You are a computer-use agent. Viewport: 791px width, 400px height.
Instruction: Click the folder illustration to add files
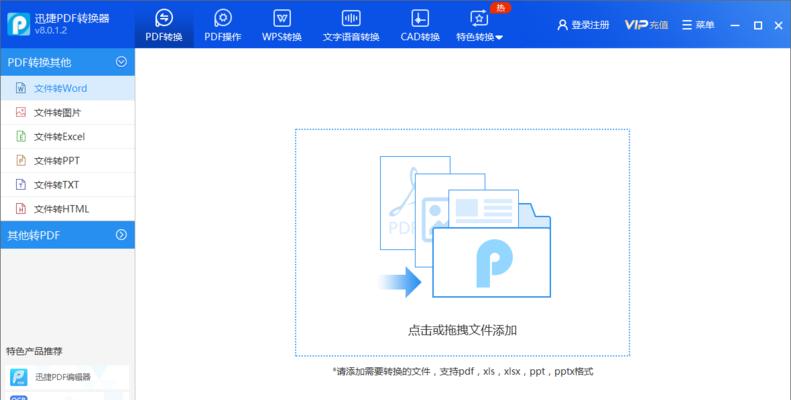pos(465,227)
